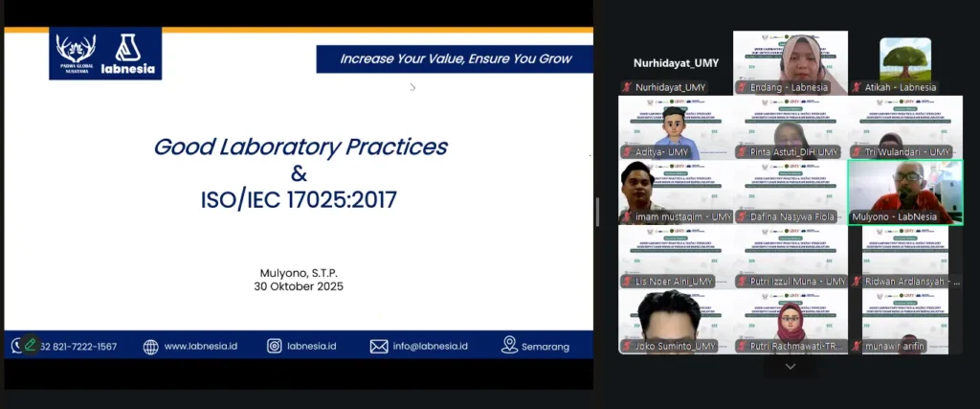Click the envelope email icon
The height and width of the screenshot is (409, 980).
(x=378, y=347)
